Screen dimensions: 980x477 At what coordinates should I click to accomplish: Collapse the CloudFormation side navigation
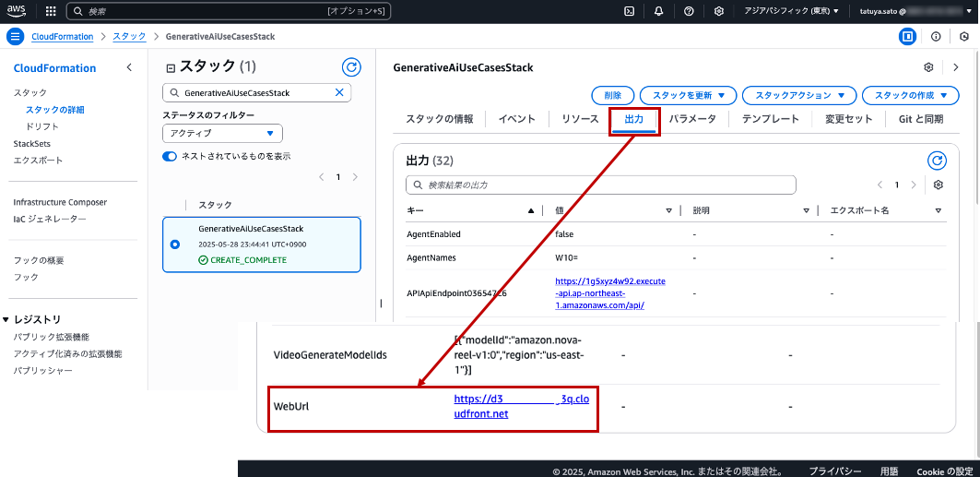tap(129, 67)
